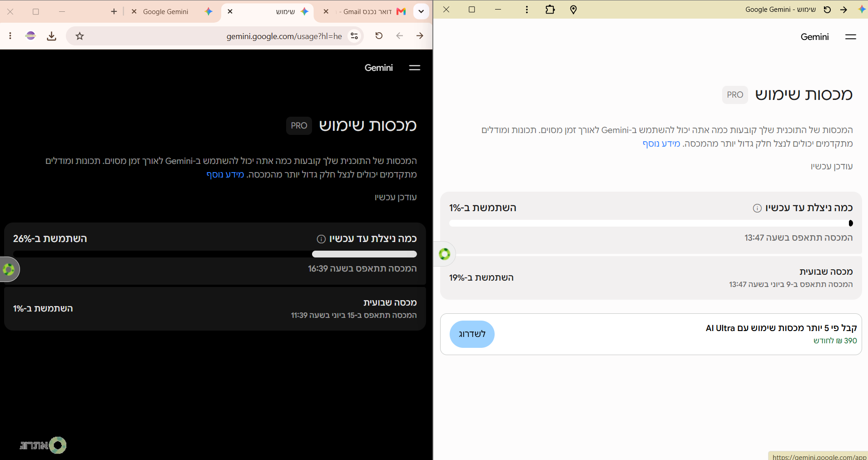Go back using left browser's back arrow
The image size is (868, 460).
399,36
